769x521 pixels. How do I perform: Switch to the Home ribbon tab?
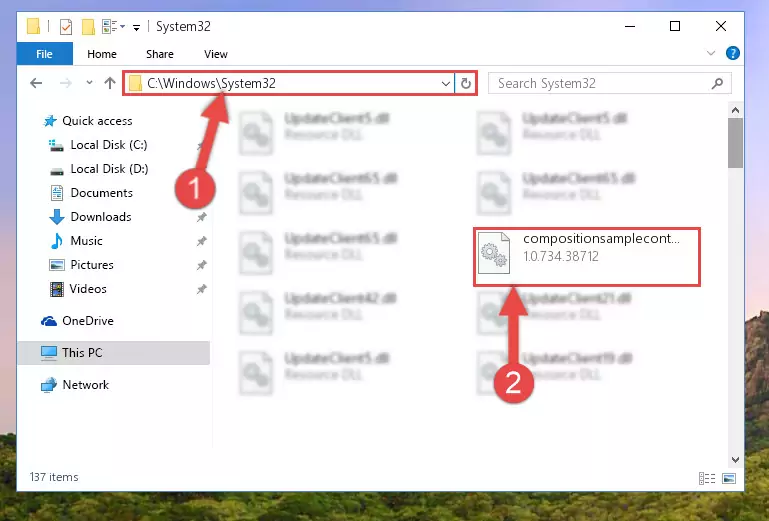click(x=102, y=54)
